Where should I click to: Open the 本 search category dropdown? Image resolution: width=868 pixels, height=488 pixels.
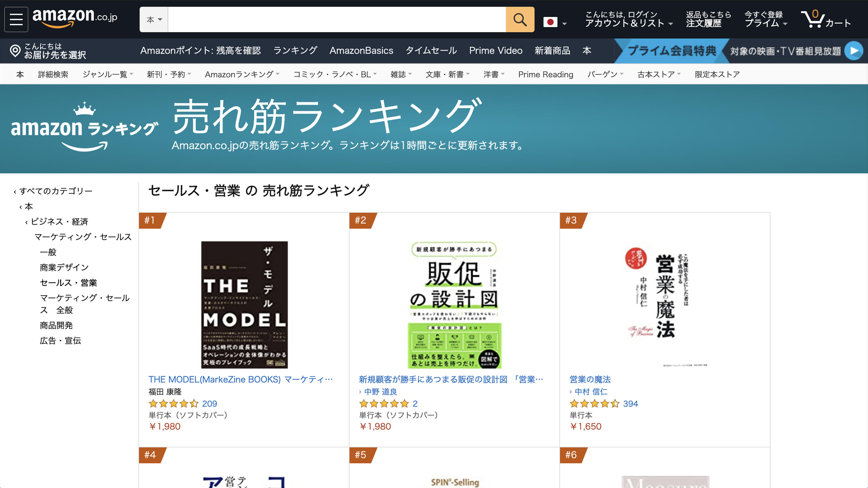click(x=154, y=20)
